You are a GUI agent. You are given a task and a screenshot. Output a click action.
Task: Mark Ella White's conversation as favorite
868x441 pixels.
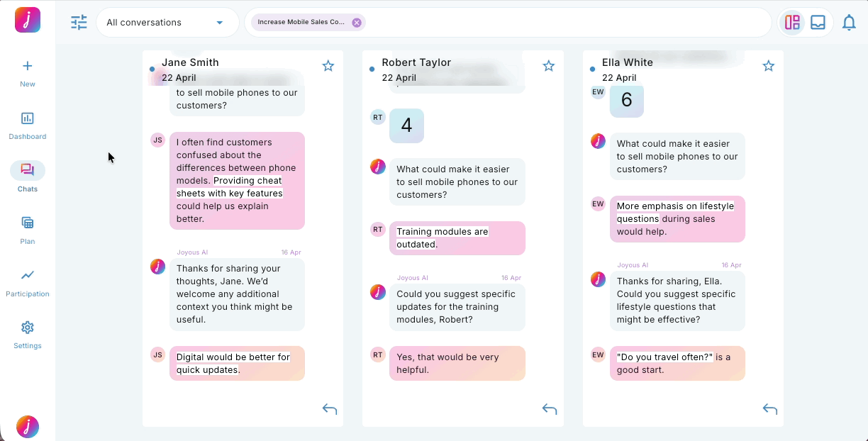point(769,66)
